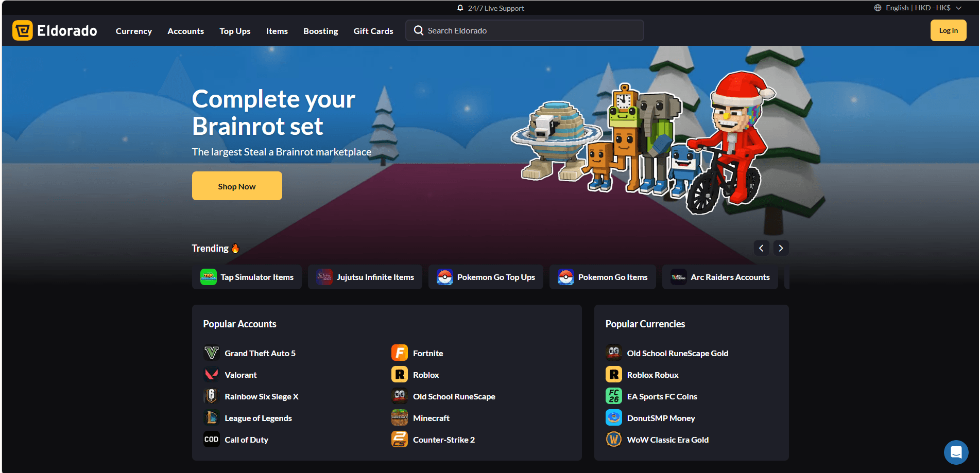Open the live chat support bubble
Image resolution: width=980 pixels, height=473 pixels.
tap(956, 452)
